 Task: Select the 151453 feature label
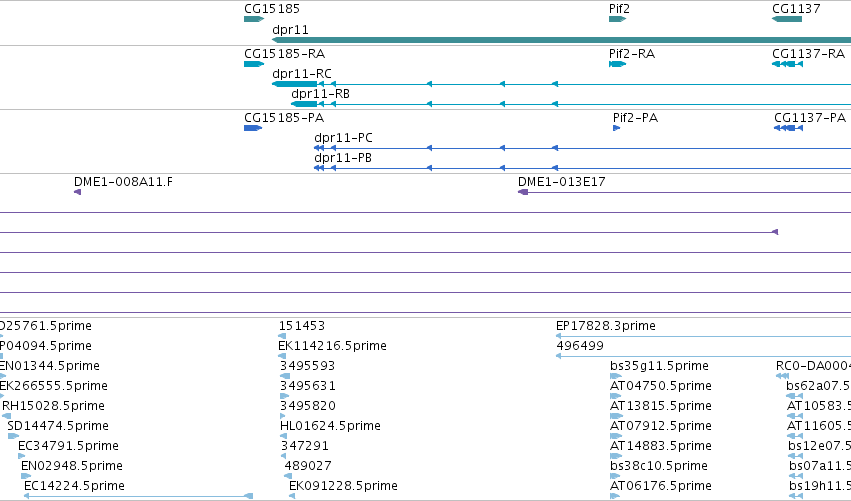click(x=302, y=326)
